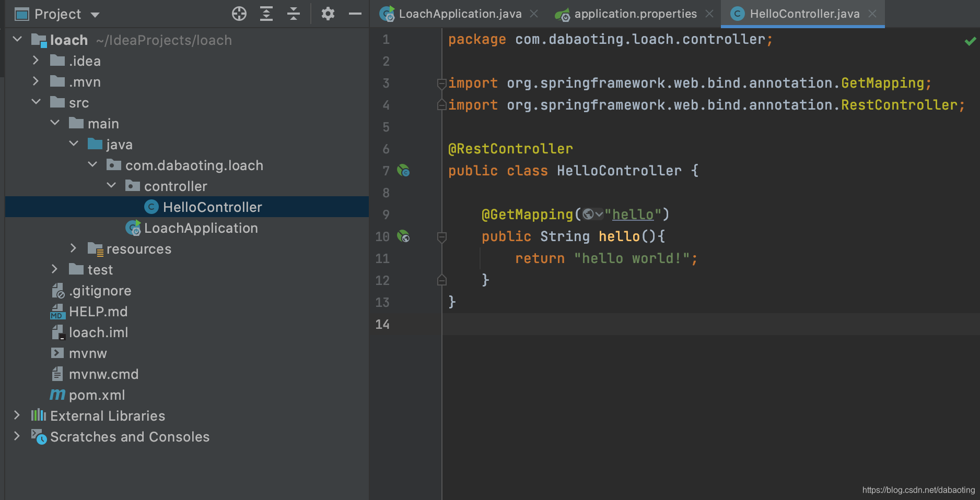Expand the .idea folder
The image size is (980, 500).
(36, 60)
